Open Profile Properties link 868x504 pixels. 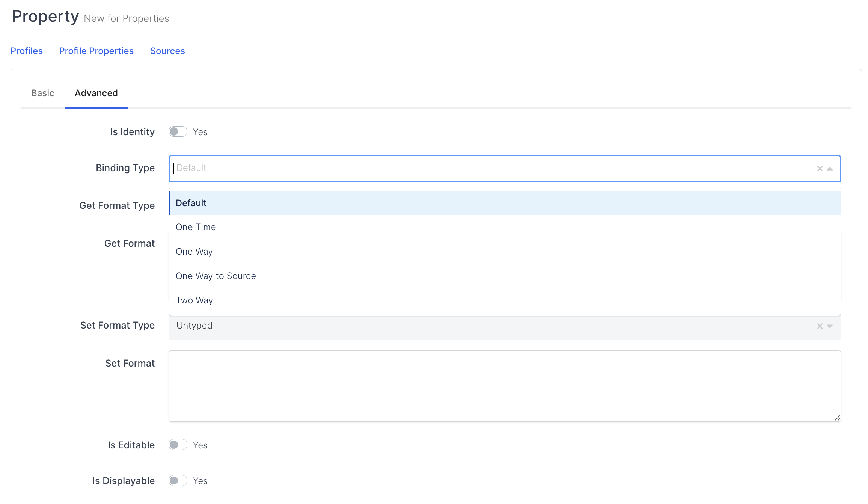tap(96, 51)
